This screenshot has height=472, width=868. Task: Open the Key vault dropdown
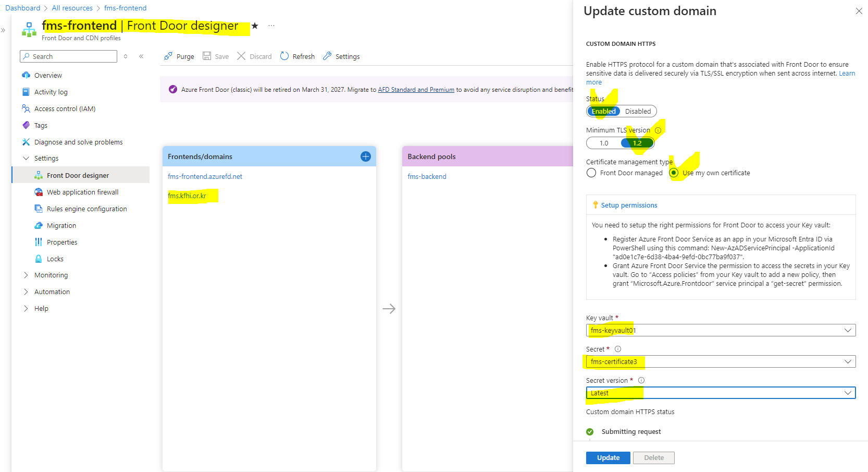721,330
